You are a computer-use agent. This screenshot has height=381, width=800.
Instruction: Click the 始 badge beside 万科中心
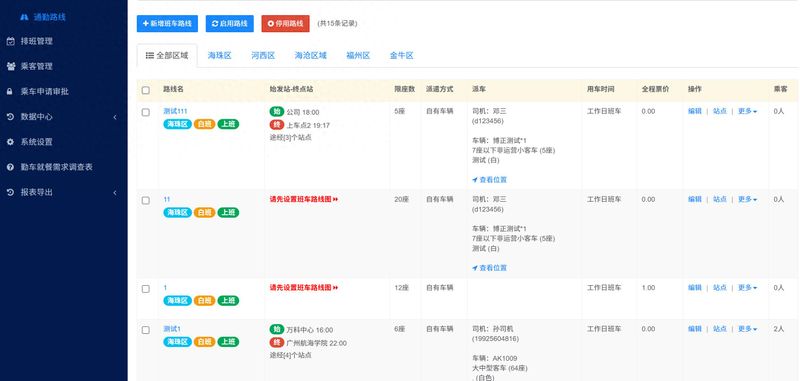pos(277,329)
